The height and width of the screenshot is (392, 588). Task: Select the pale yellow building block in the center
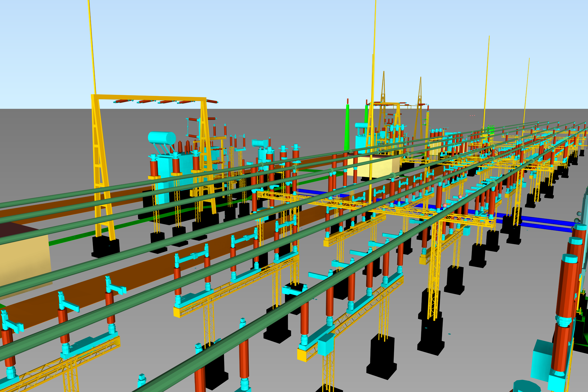[374, 166]
